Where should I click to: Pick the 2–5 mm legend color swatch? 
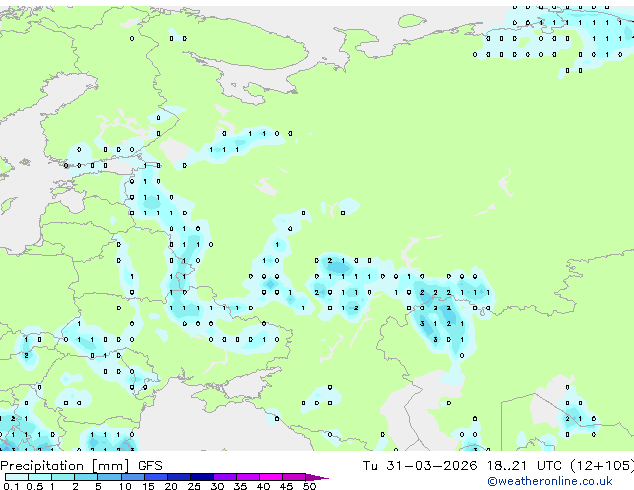tap(86, 477)
